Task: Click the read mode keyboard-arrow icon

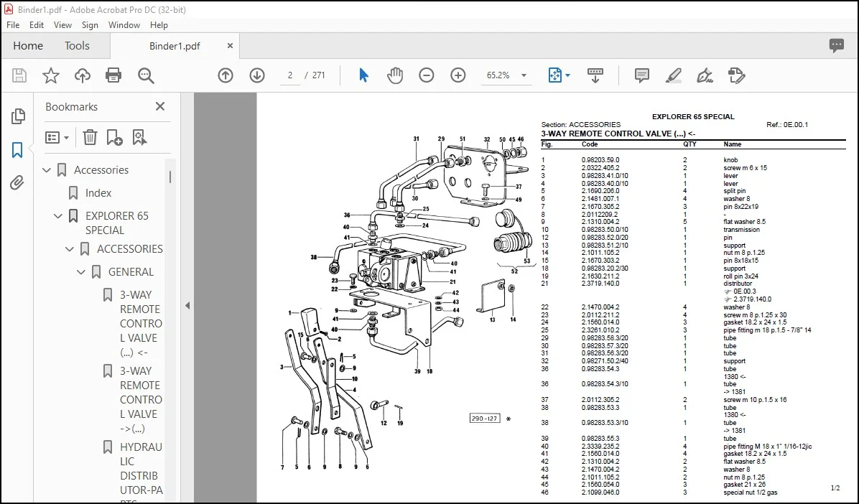Action: coord(595,75)
